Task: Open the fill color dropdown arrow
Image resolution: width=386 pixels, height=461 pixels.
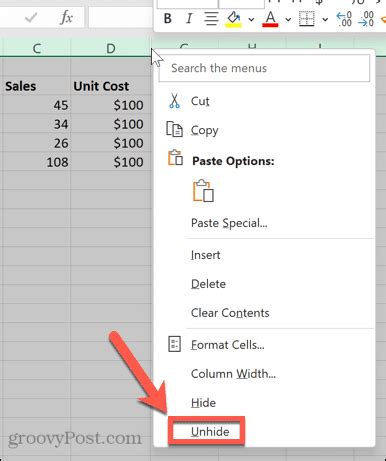Action: [251, 20]
